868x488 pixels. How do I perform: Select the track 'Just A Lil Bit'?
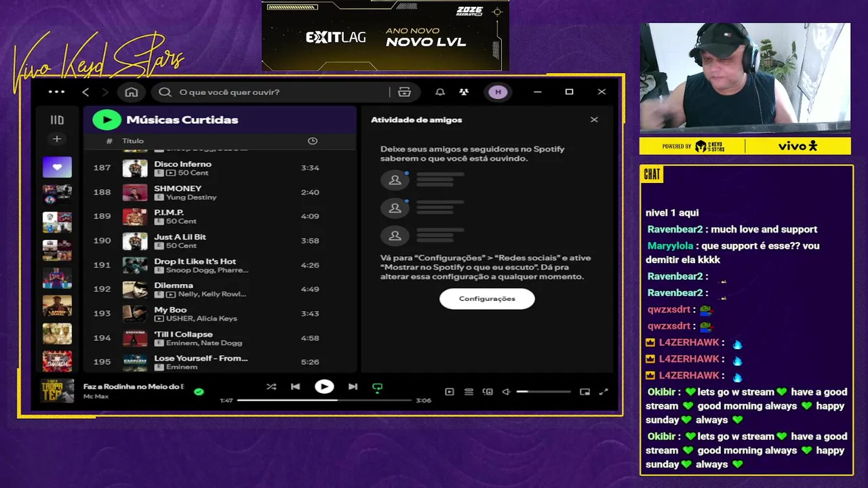180,237
